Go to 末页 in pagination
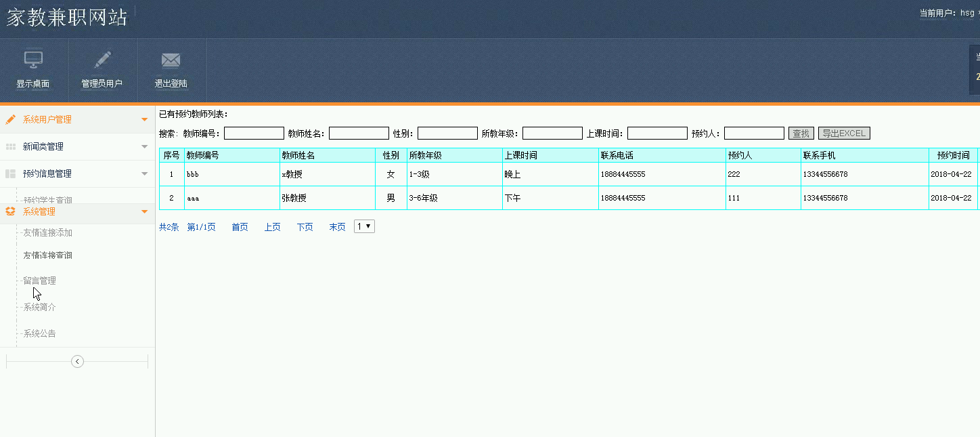This screenshot has width=980, height=437. tap(337, 227)
